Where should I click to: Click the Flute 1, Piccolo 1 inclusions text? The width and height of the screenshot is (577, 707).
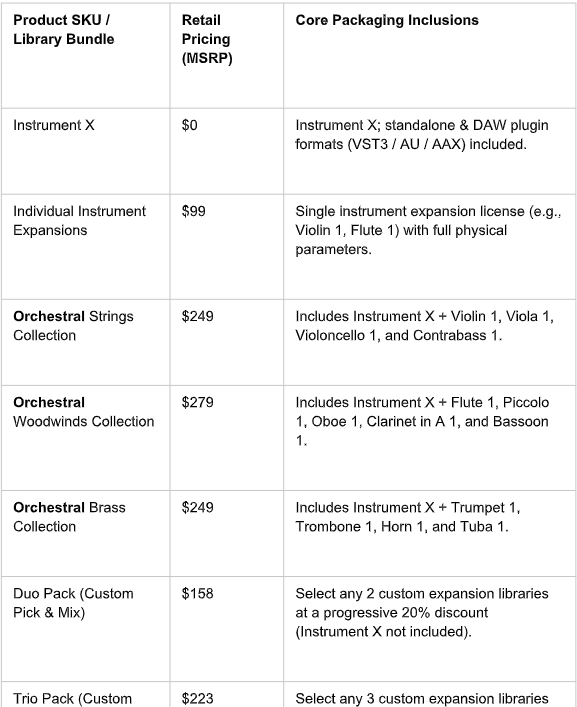422,421
